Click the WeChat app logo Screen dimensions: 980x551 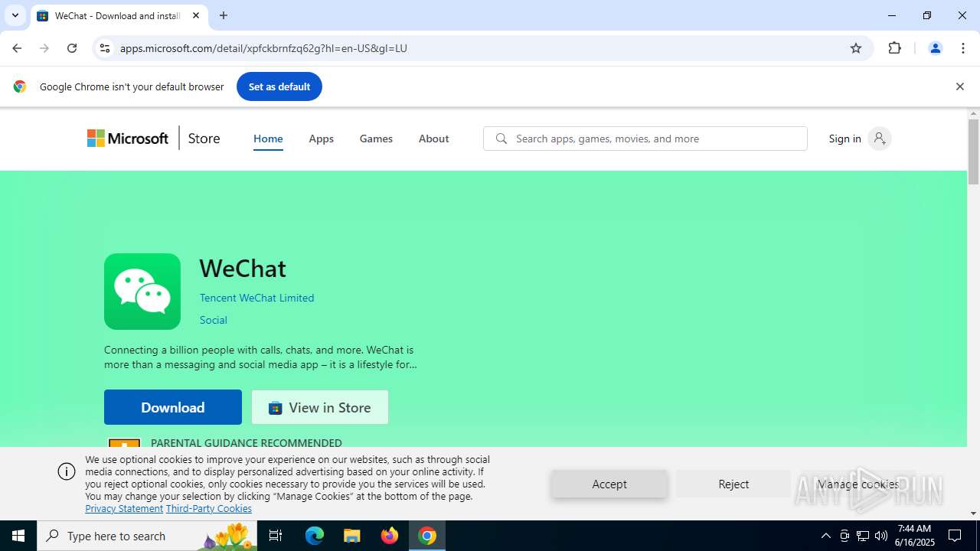tap(142, 292)
